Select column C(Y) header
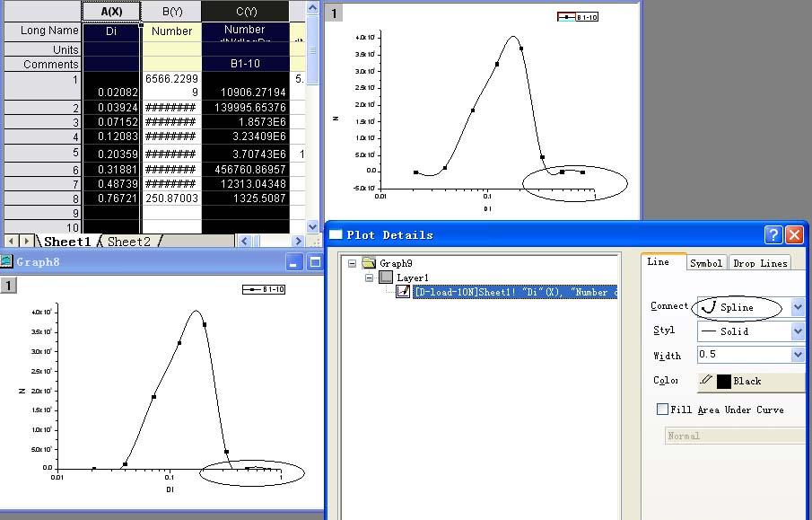812x520 pixels. (246, 11)
